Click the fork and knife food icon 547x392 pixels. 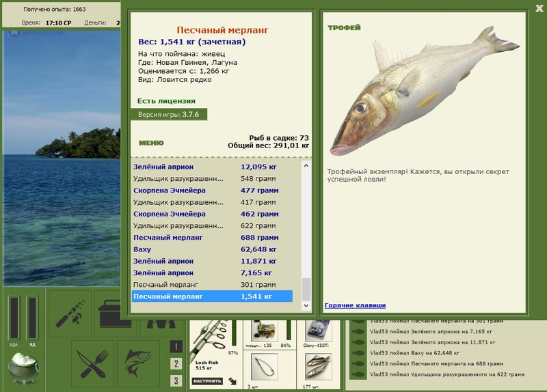93,363
